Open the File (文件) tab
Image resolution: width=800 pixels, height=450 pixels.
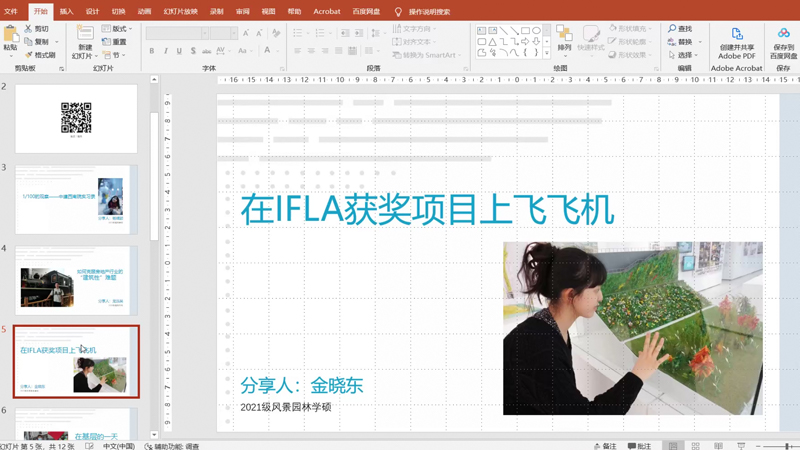[11, 11]
